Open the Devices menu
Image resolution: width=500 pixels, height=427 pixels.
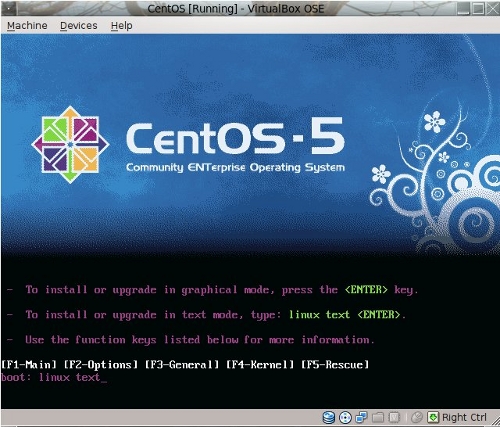(x=79, y=25)
